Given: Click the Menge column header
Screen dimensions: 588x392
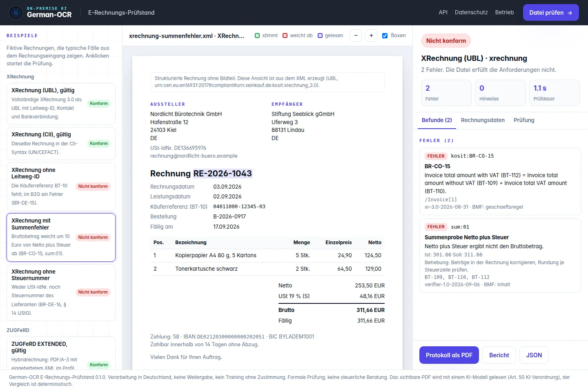Looking at the screenshot, I should coord(302,243).
